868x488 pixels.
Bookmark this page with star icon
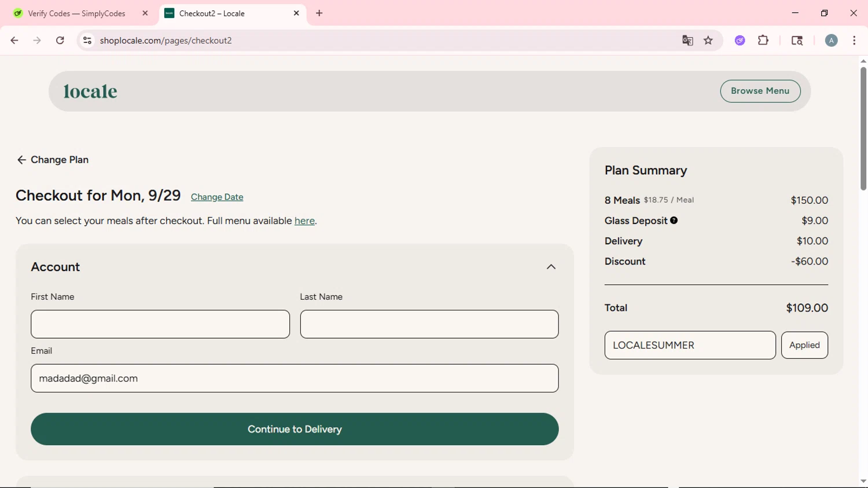click(708, 41)
